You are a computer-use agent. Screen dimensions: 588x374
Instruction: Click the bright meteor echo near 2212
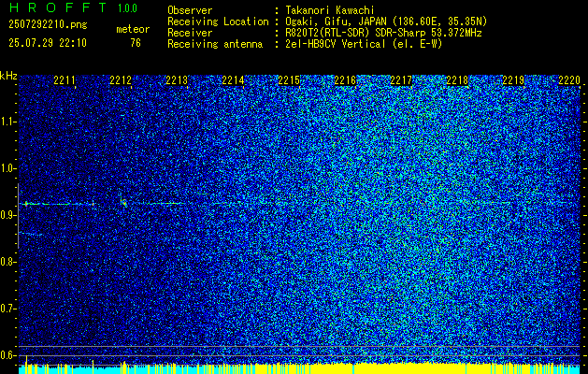pyautogui.click(x=123, y=203)
